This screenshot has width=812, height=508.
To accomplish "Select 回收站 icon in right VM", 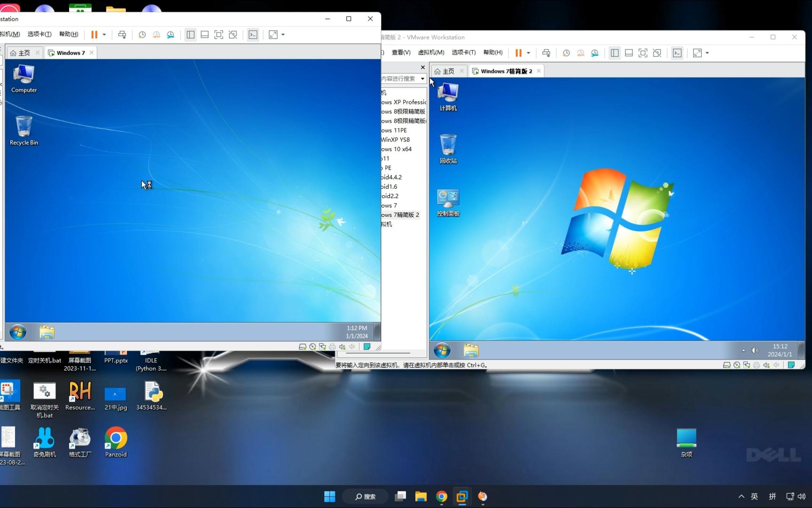I will point(448,149).
